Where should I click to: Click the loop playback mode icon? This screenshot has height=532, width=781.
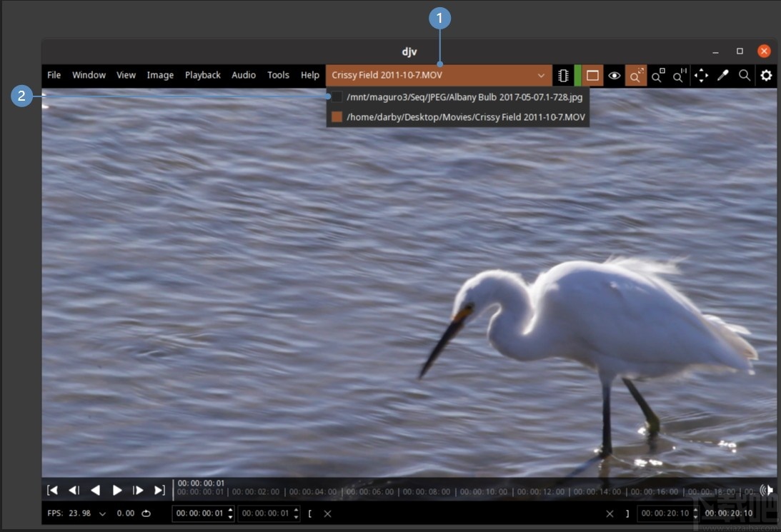pos(146,513)
